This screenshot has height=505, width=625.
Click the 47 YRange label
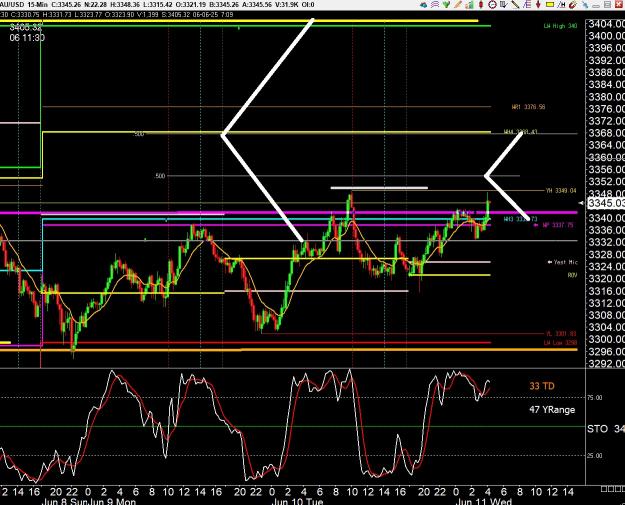(x=552, y=410)
